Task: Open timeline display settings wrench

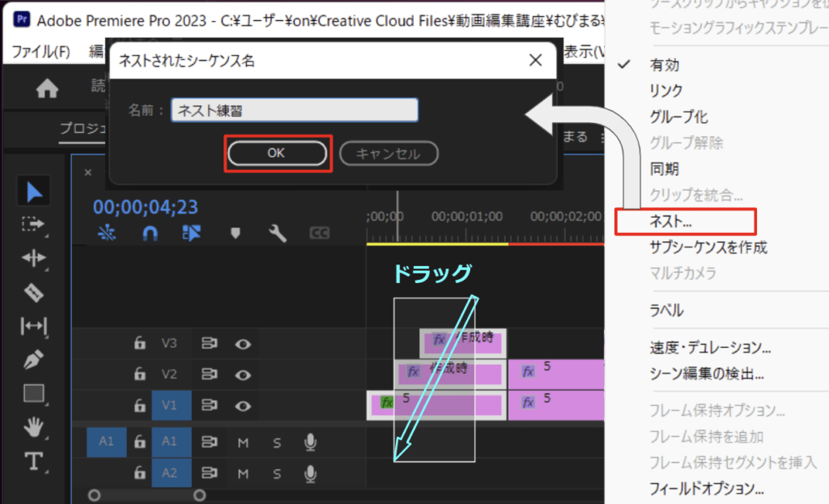Action: [277, 234]
